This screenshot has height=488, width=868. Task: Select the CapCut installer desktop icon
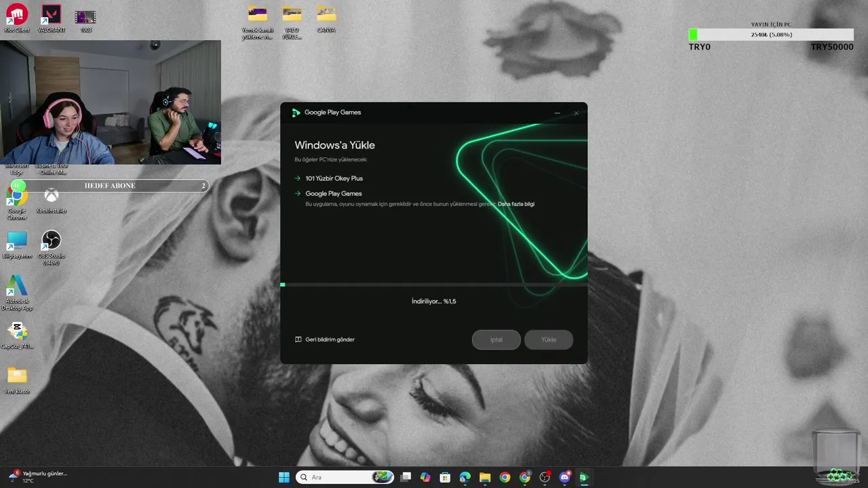tap(17, 335)
